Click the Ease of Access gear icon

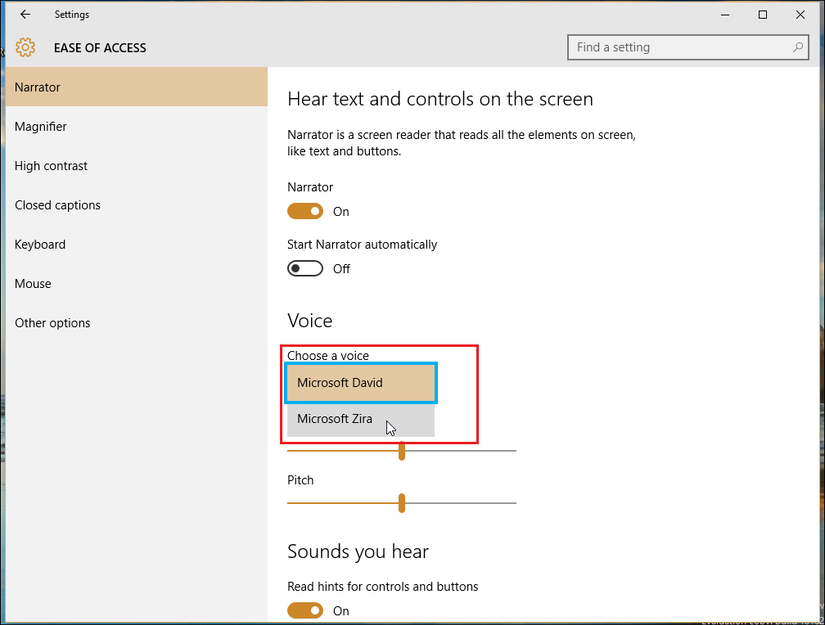[25, 47]
